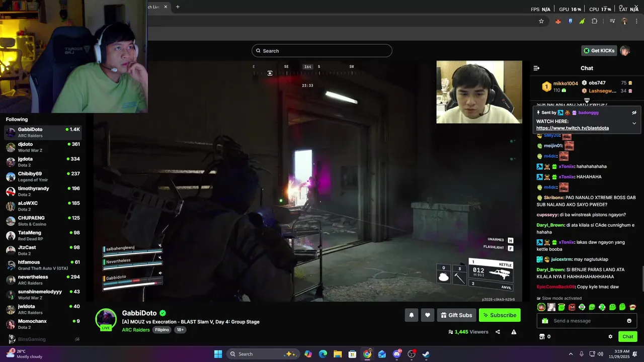This screenshot has width=644, height=362.
Task: Click the Get KICKs button
Action: (599, 51)
